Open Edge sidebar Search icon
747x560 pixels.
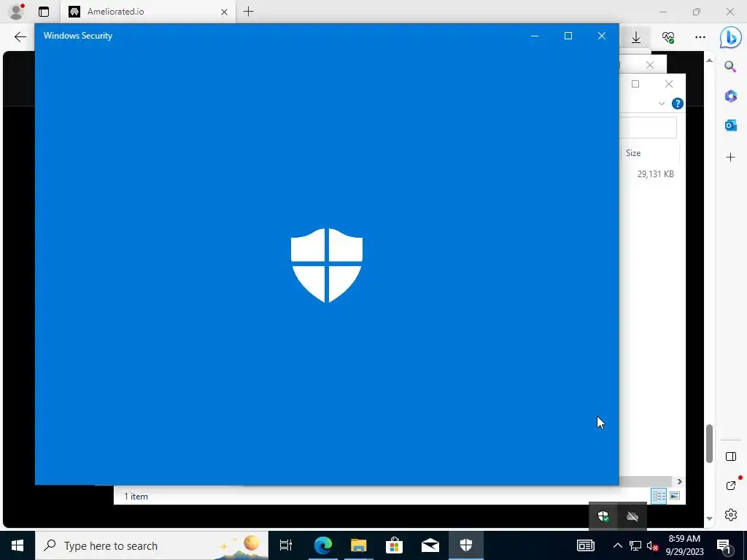(x=730, y=66)
